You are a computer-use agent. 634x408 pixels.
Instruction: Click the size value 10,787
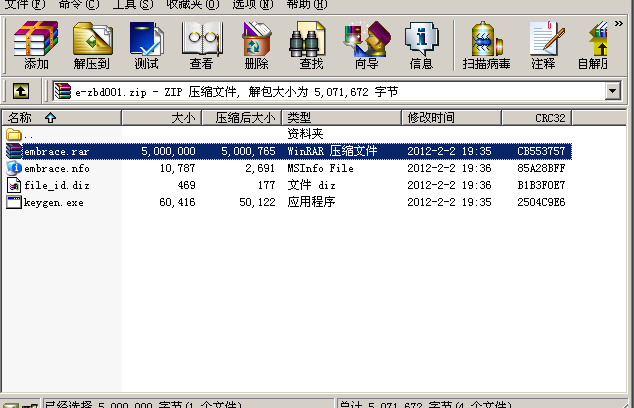(x=178, y=168)
